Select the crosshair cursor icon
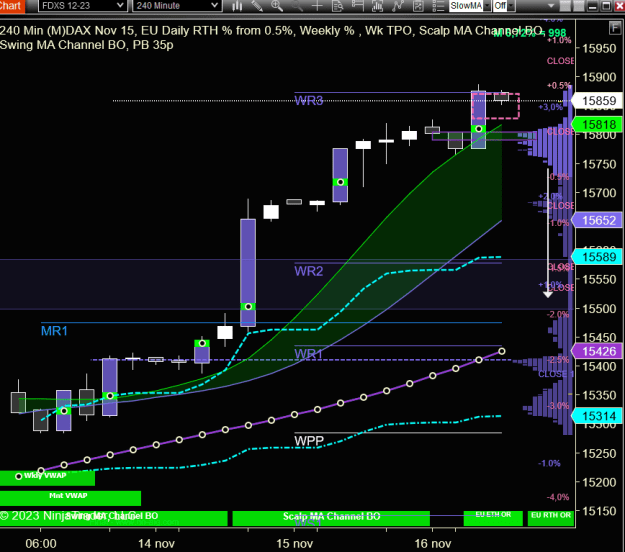This screenshot has width=625, height=552. coord(317,6)
